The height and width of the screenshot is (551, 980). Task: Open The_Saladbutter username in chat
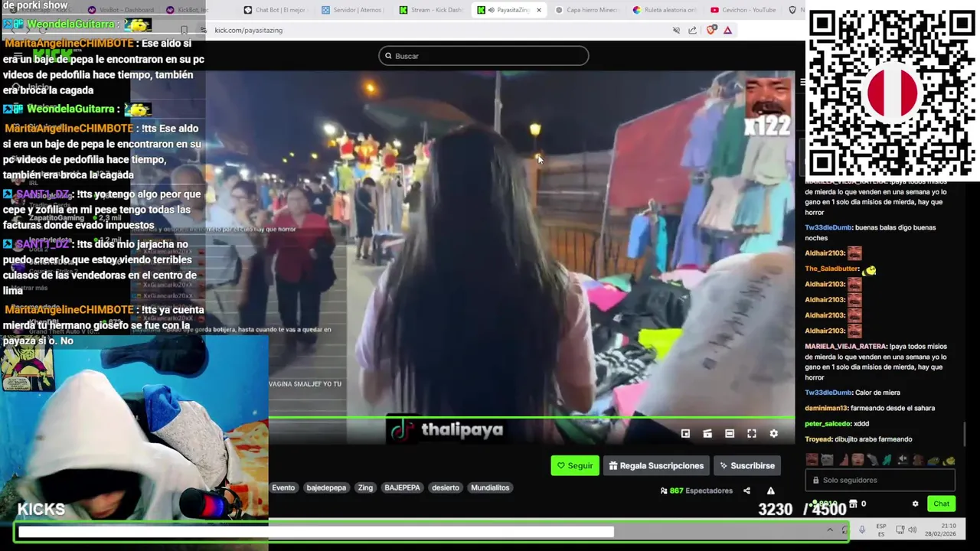point(832,269)
